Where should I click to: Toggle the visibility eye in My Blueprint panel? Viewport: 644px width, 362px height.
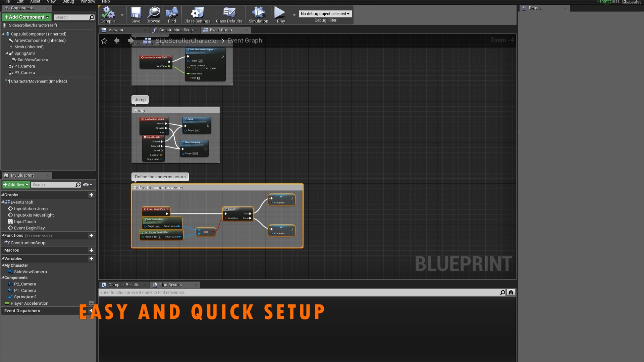(86, 185)
